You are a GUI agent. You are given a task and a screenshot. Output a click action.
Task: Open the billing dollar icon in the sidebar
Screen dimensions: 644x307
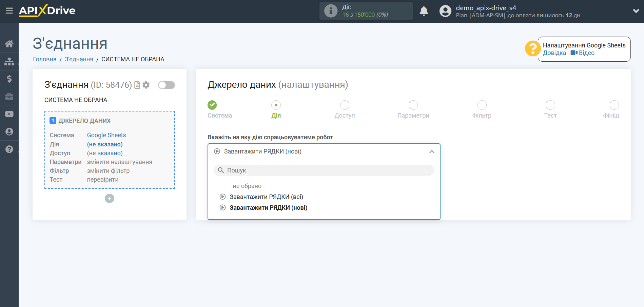coord(9,79)
